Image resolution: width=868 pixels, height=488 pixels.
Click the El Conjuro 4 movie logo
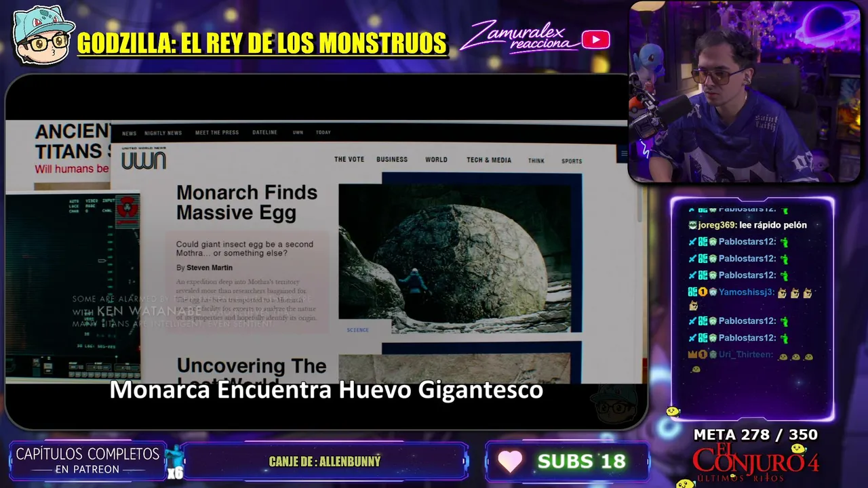click(x=755, y=463)
